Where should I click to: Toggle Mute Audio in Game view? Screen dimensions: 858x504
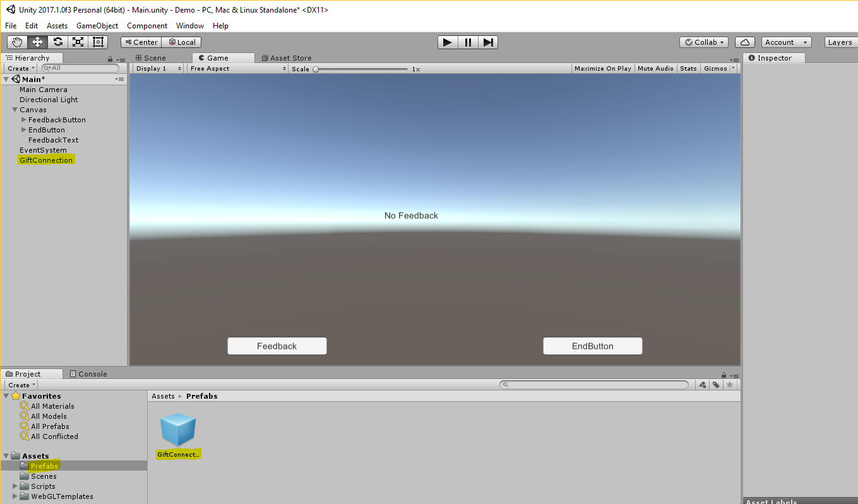pyautogui.click(x=655, y=68)
